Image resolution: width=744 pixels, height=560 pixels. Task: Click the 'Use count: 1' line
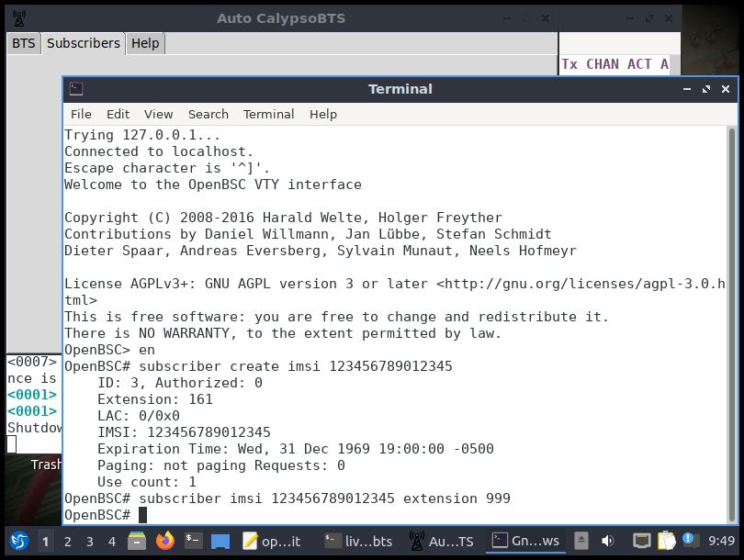pos(147,482)
